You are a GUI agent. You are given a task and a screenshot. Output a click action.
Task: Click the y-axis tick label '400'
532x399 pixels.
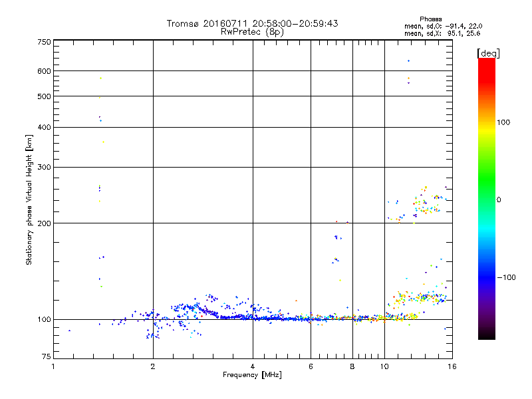(x=45, y=127)
